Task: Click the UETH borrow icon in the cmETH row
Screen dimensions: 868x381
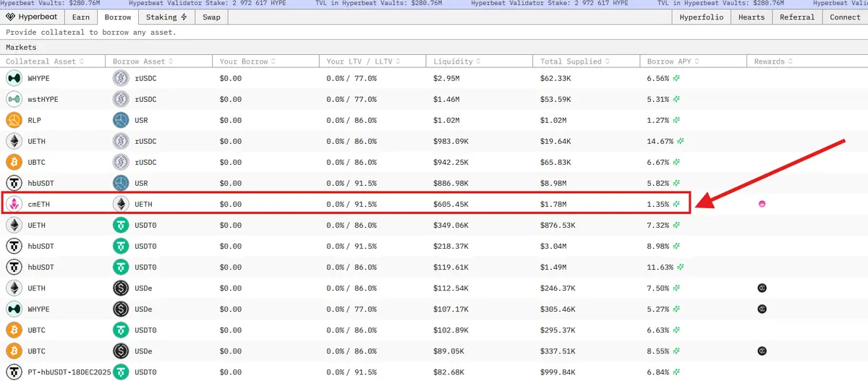Action: (x=121, y=204)
